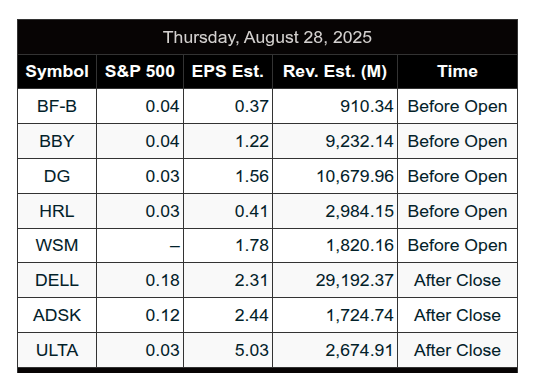
Task: Click the Time column header
Action: pos(457,72)
